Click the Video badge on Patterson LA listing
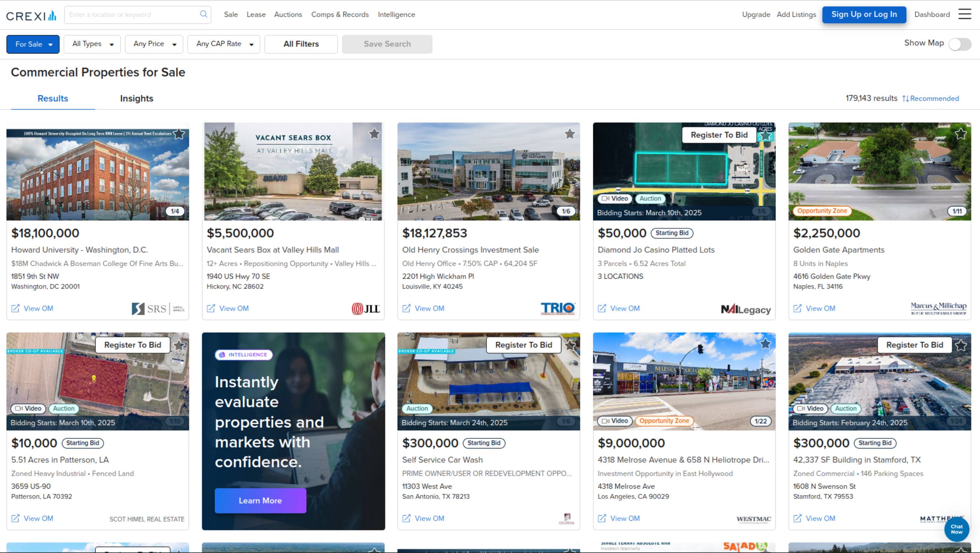 pyautogui.click(x=29, y=409)
